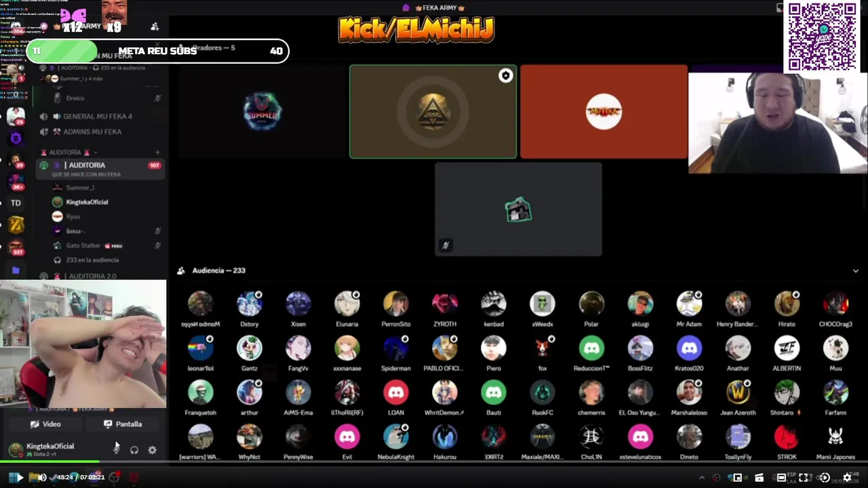Select Gato Stalker in speaker list
The width and height of the screenshot is (868, 488).
(83, 246)
